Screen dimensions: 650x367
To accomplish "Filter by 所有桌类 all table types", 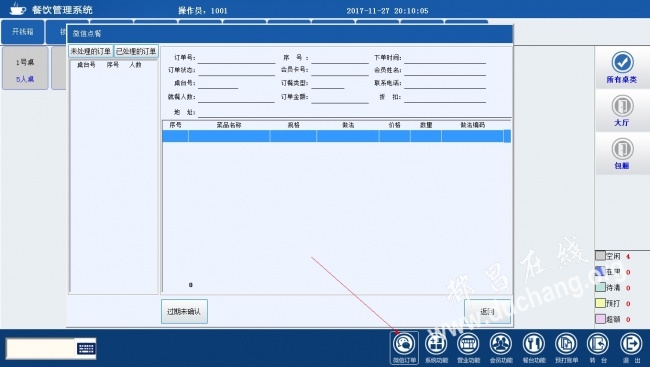I will tap(622, 67).
